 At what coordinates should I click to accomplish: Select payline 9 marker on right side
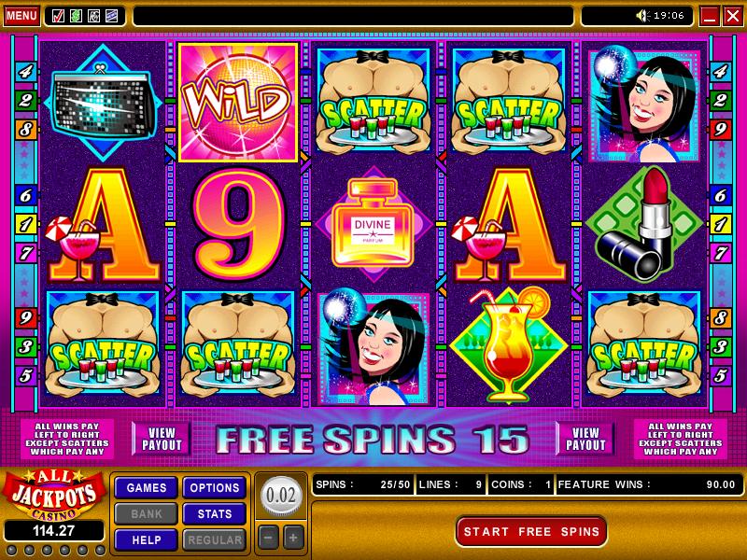720,129
